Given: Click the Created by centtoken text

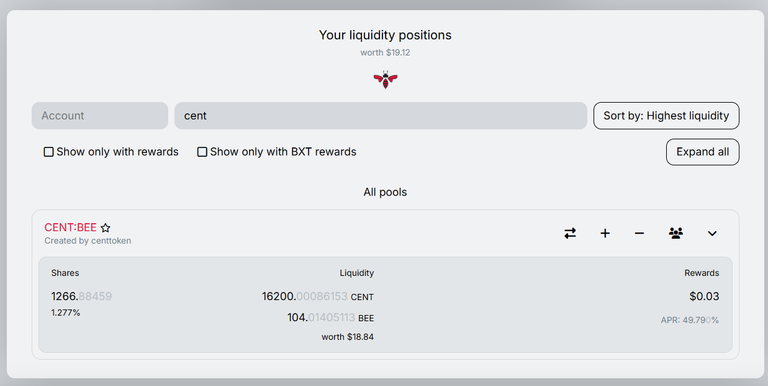Looking at the screenshot, I should point(88,241).
